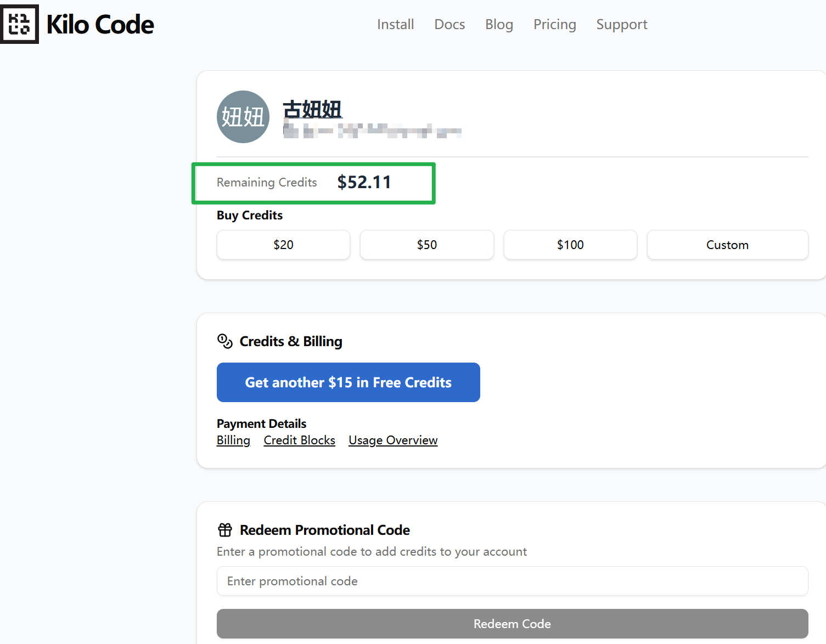The image size is (826, 644).
Task: Click the promotional code description text
Action: [x=372, y=551]
